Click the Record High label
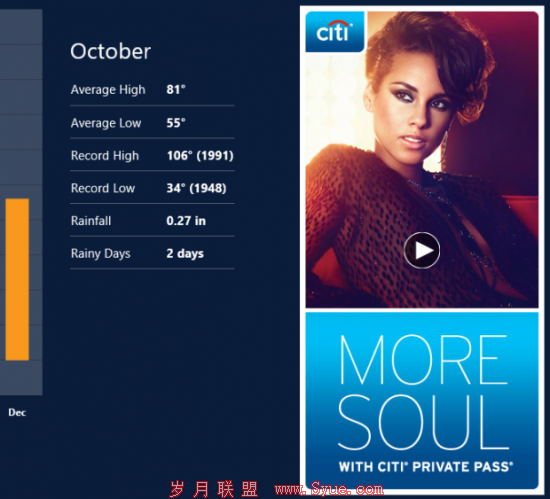 pos(105,156)
